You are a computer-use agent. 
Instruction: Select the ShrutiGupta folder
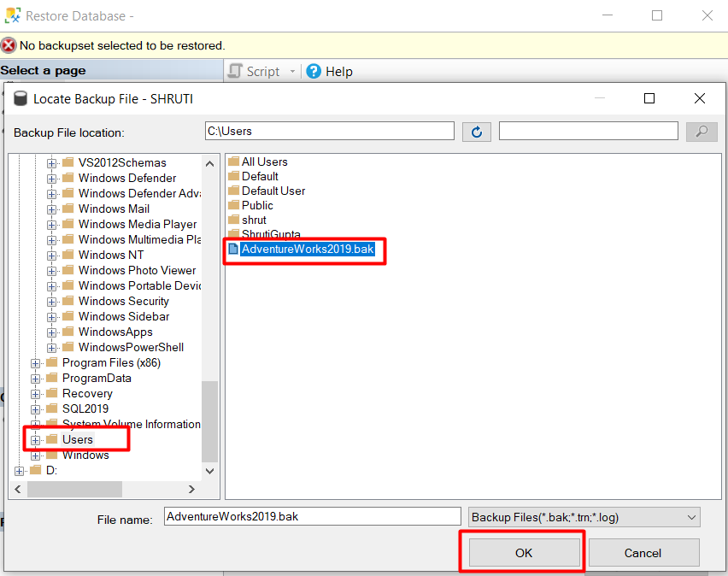click(x=271, y=233)
